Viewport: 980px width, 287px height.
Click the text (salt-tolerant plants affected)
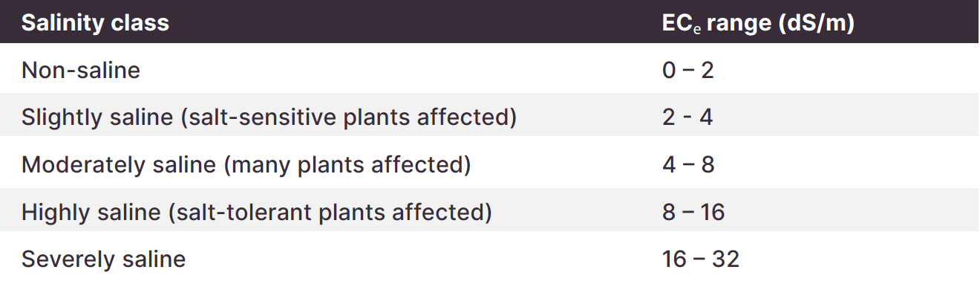(330, 213)
